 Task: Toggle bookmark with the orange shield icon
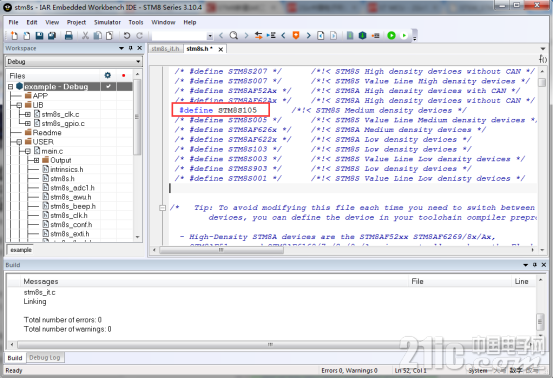coord(296,36)
